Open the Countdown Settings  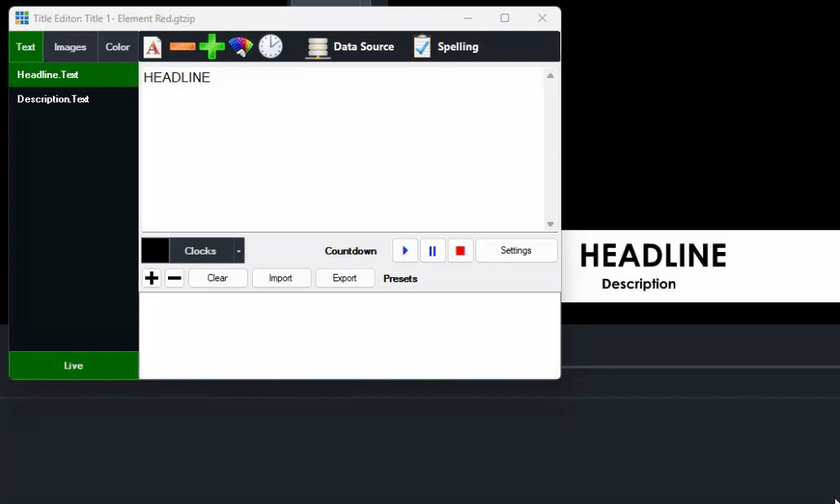tap(516, 250)
